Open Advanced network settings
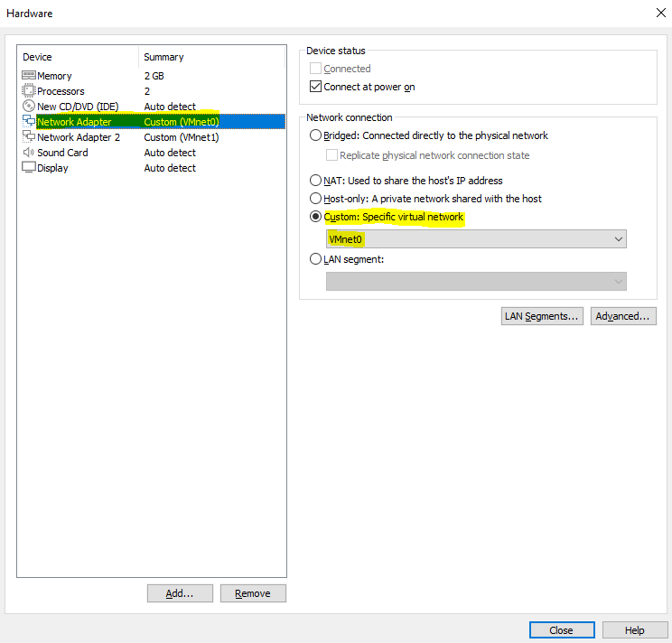 (x=623, y=316)
